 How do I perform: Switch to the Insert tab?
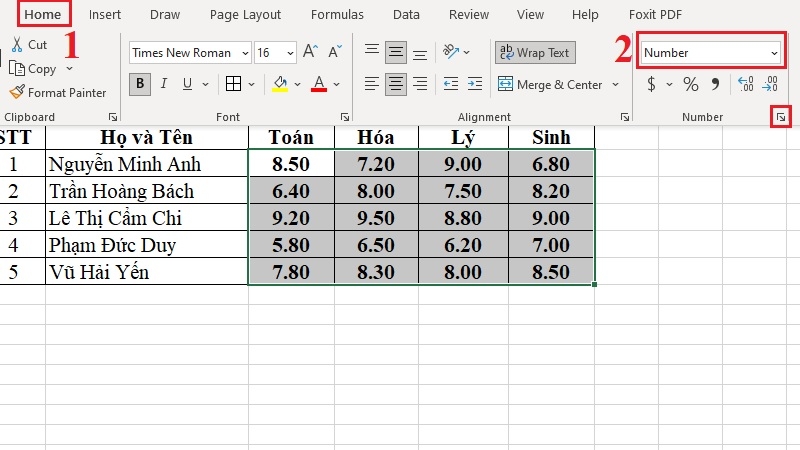click(105, 14)
